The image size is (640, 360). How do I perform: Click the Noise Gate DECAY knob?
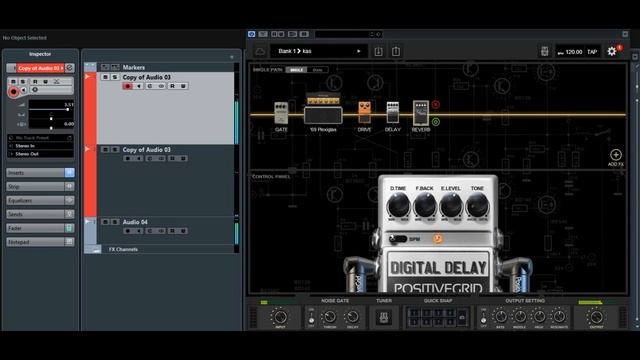(x=352, y=317)
